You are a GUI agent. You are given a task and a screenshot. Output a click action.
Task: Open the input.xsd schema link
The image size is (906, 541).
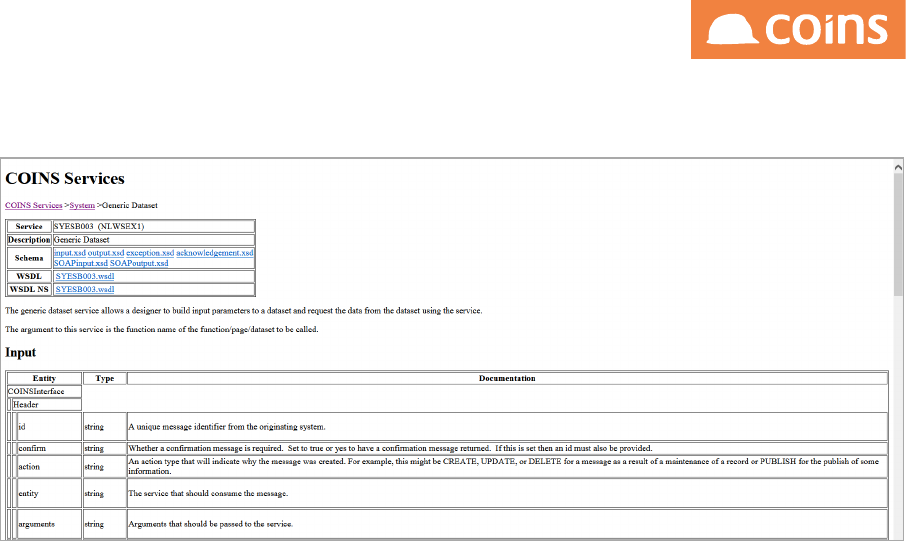pyautogui.click(x=69, y=253)
